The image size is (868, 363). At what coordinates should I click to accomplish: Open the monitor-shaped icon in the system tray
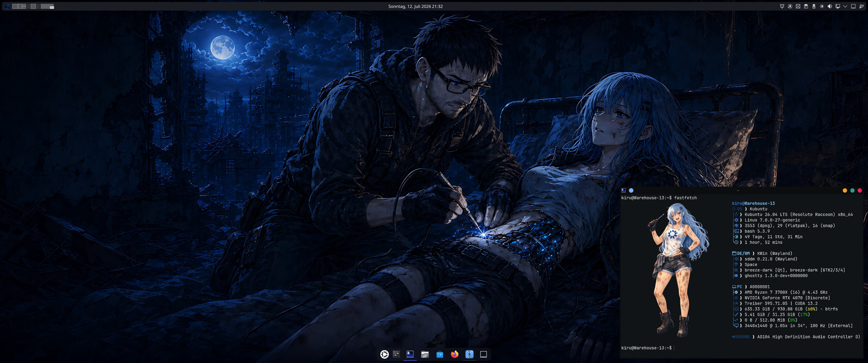pos(838,6)
